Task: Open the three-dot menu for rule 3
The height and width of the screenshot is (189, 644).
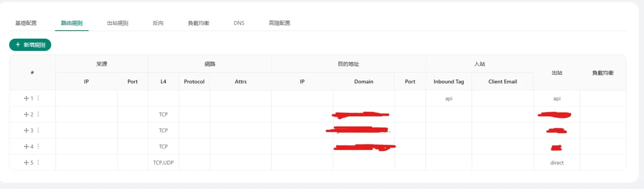Action: click(x=38, y=131)
